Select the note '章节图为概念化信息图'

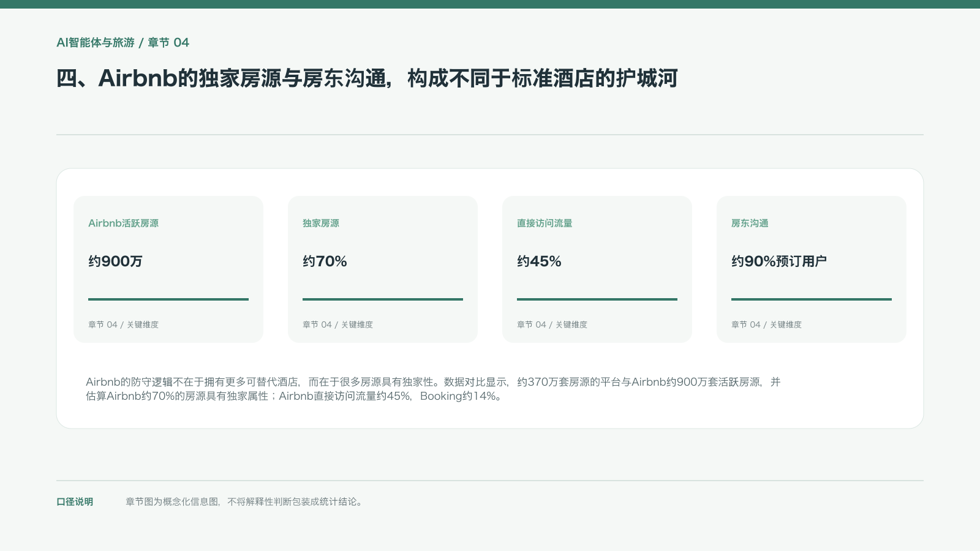245,502
